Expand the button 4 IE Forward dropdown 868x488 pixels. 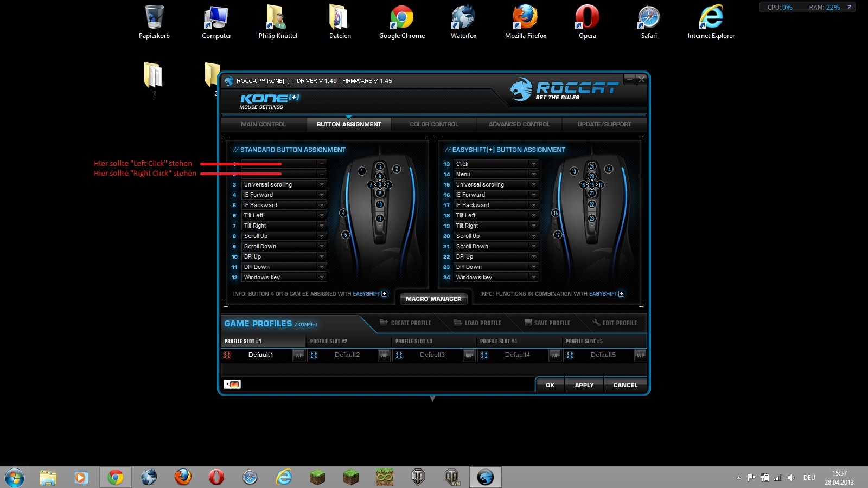pos(322,195)
